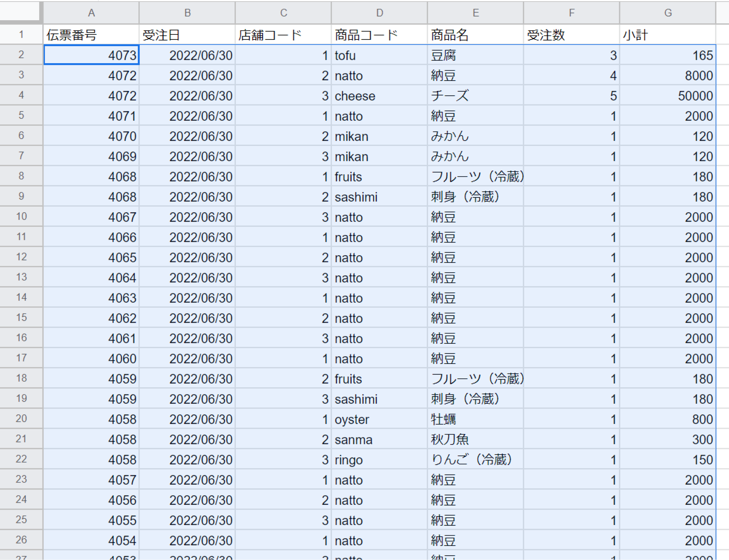Select the ringo product code cell
The image size is (729, 560).
pyautogui.click(x=379, y=460)
